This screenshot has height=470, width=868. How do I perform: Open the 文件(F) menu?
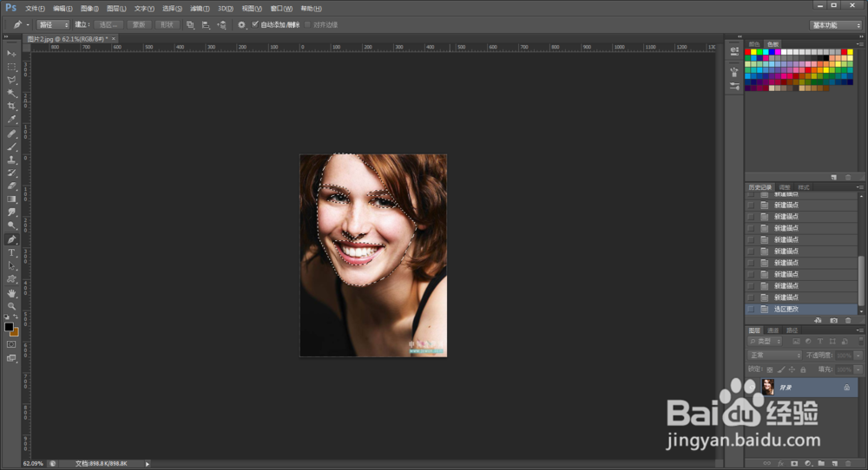[35, 9]
